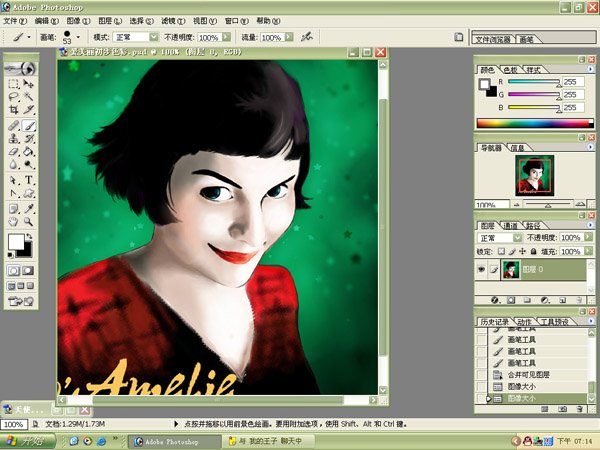The width and height of the screenshot is (600, 450).
Task: Hide 图层 0 with the eye icon
Action: pyautogui.click(x=481, y=269)
